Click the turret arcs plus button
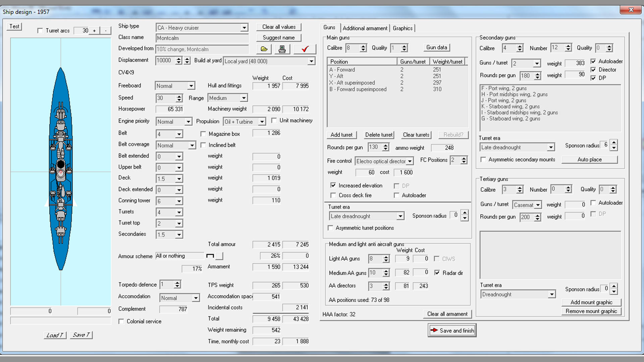 pos(94,31)
